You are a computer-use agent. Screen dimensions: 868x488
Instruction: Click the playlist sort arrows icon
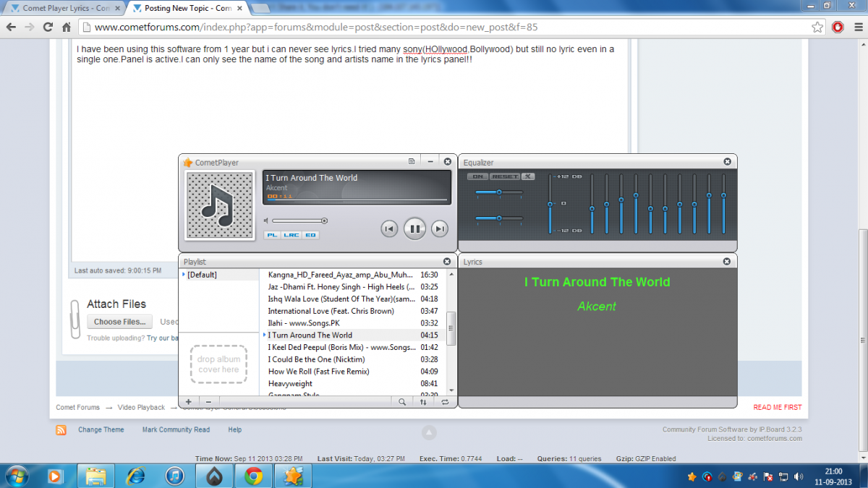(x=423, y=402)
